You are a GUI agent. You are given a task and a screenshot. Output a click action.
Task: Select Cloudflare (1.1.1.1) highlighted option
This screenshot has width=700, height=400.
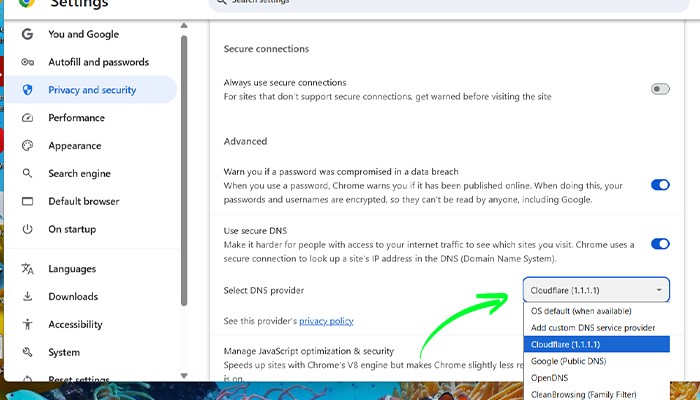596,344
